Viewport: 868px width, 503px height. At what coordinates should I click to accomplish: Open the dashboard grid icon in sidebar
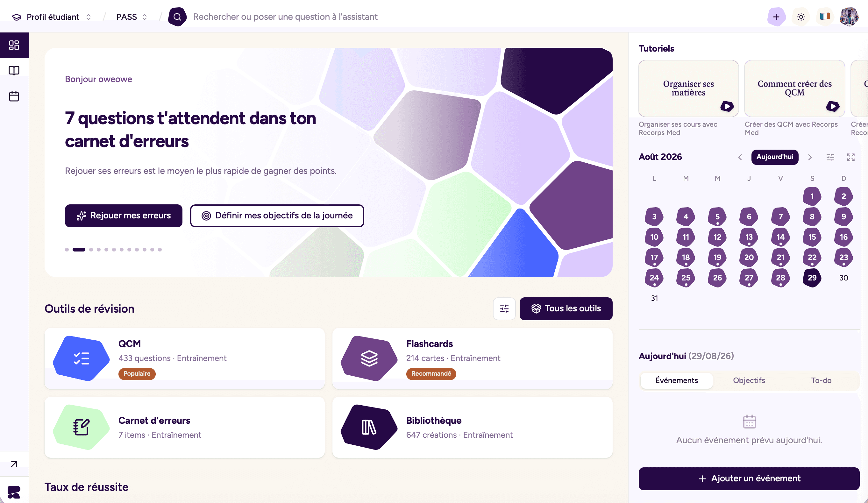click(x=14, y=45)
